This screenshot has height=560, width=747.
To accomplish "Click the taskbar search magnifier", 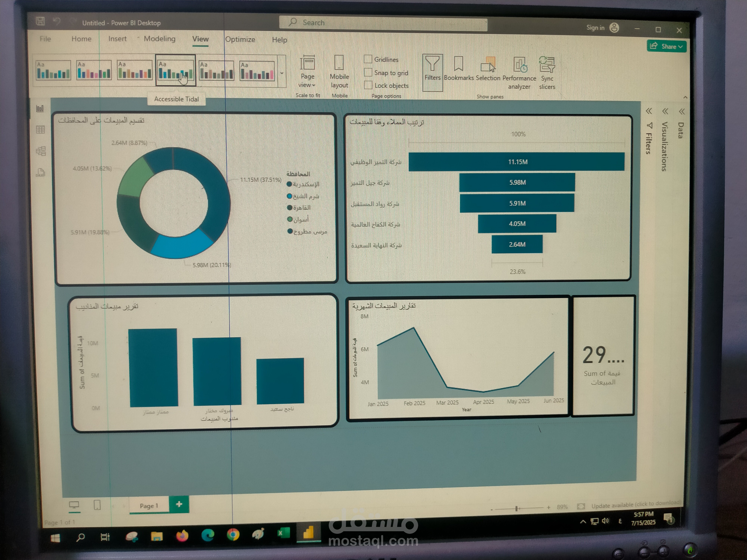I will click(x=80, y=537).
